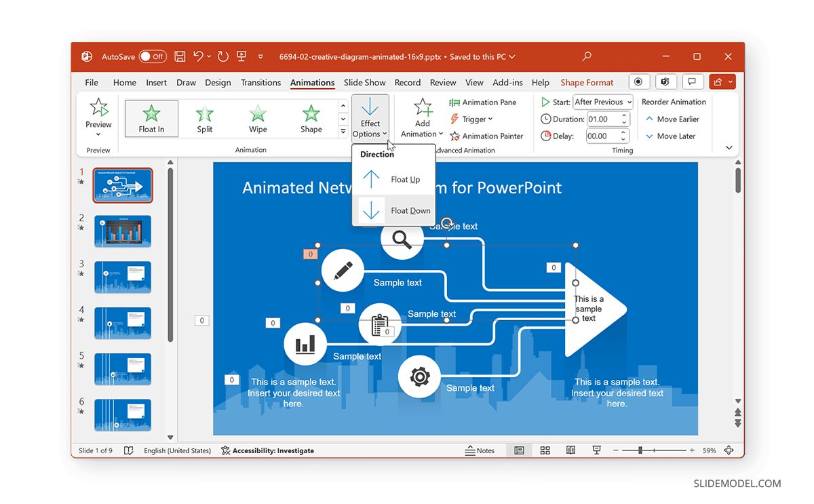Click the search magnifier in title bar

click(x=587, y=57)
